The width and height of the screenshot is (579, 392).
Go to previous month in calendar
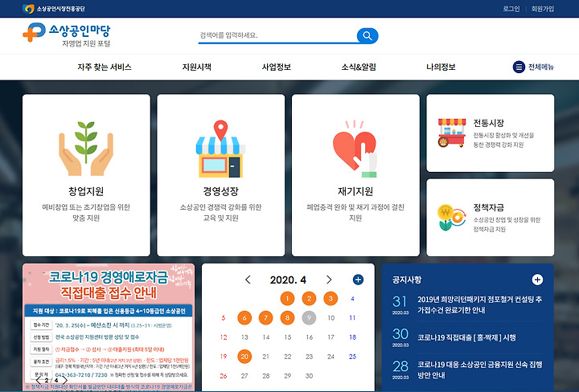[248, 280]
